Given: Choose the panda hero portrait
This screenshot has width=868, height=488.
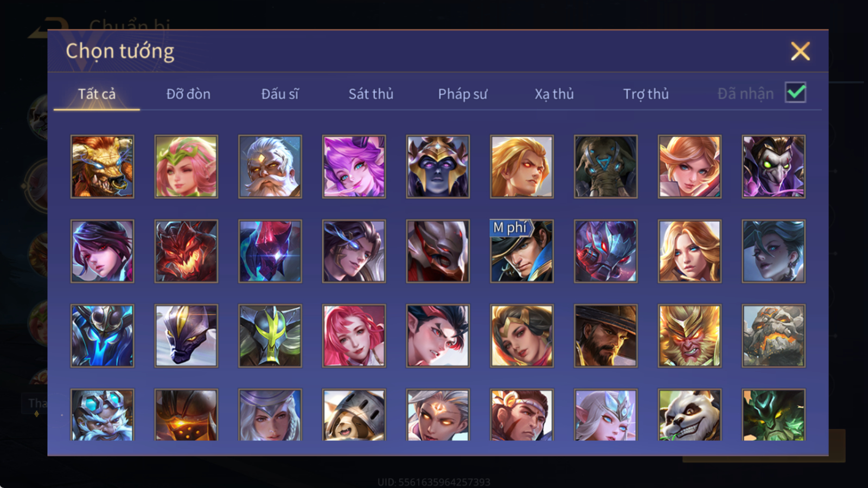Looking at the screenshot, I should click(x=690, y=415).
